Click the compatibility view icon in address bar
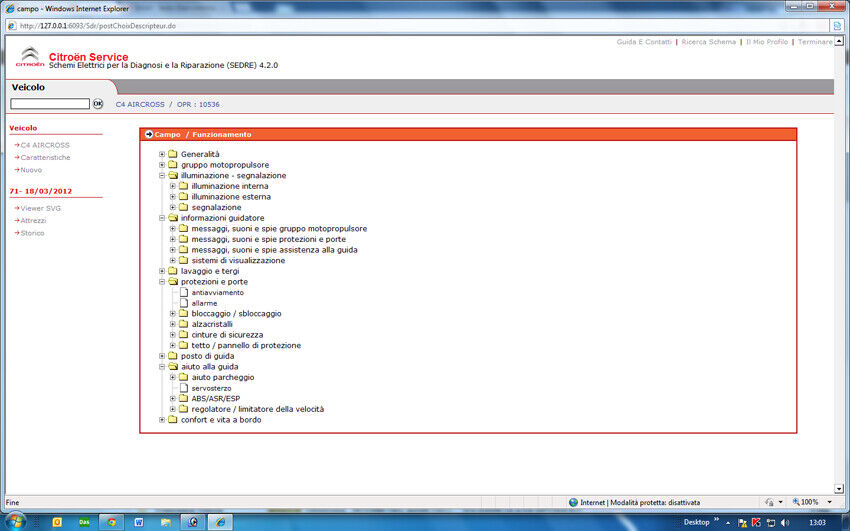Viewport: 850px width, 531px height. point(836,25)
